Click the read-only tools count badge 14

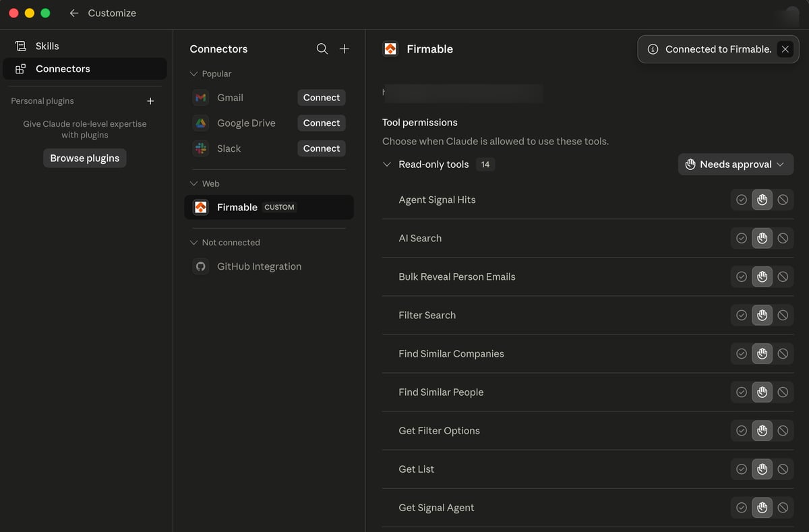click(485, 165)
